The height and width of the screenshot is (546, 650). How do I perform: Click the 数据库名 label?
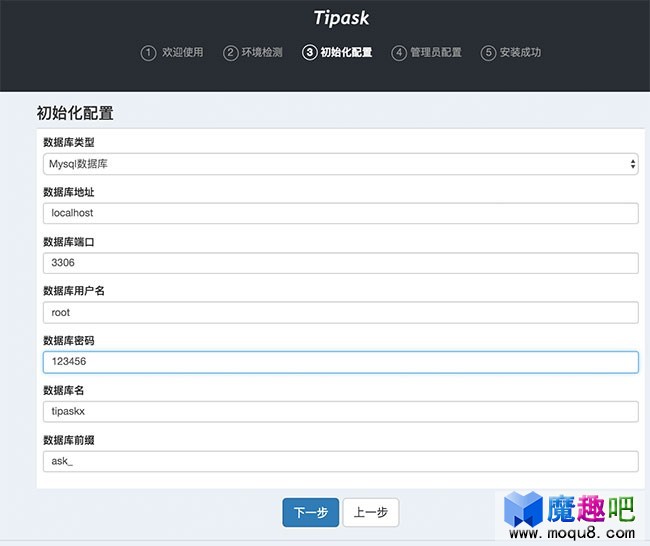63,390
